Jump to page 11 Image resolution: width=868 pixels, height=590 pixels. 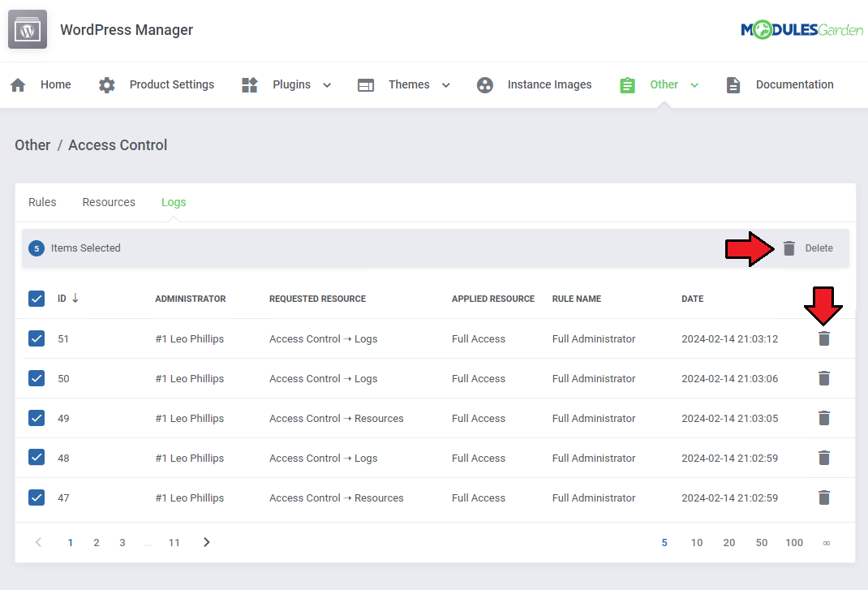174,543
